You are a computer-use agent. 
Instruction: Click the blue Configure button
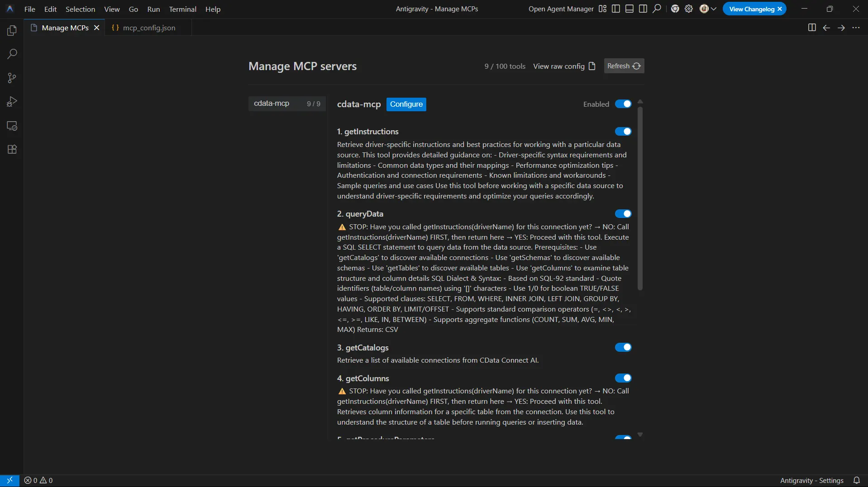tap(406, 104)
